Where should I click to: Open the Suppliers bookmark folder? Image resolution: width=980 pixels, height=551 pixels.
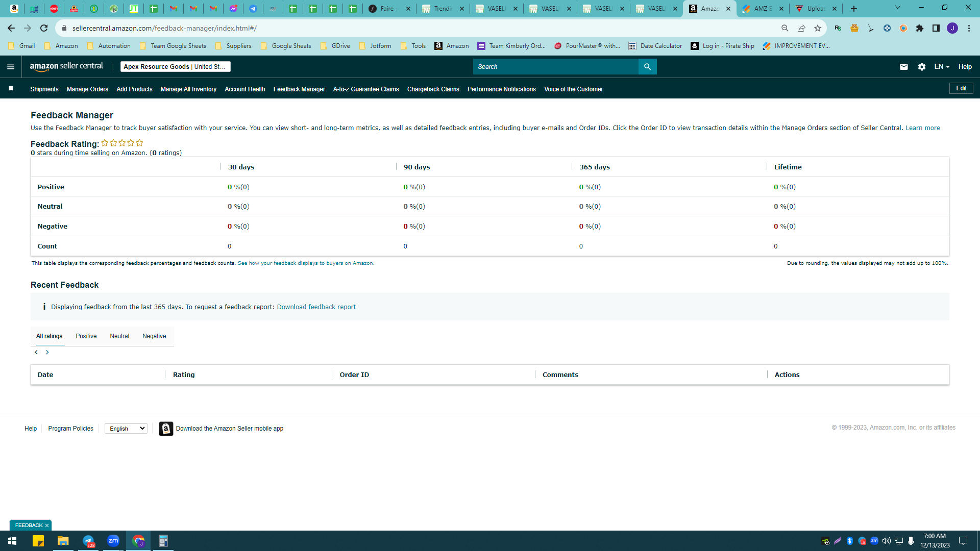point(234,46)
